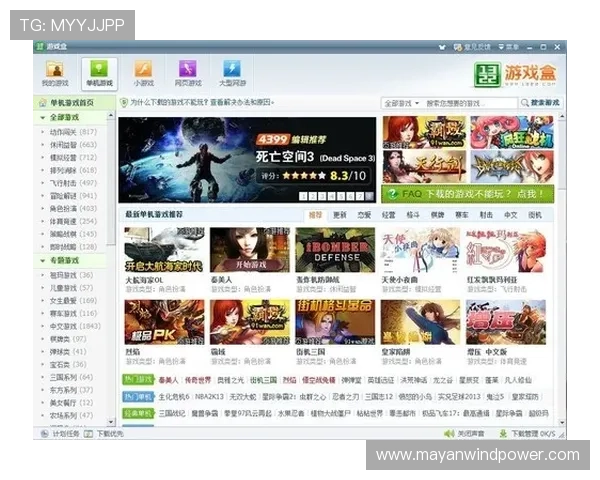This screenshot has height=480, width=600.
Task: Open 我的游戏 (My Games) toolbar icon
Action: click(x=55, y=73)
